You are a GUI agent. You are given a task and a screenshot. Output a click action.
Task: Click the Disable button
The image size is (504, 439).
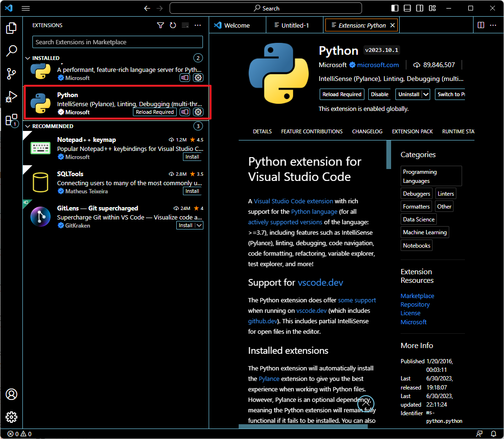[380, 94]
